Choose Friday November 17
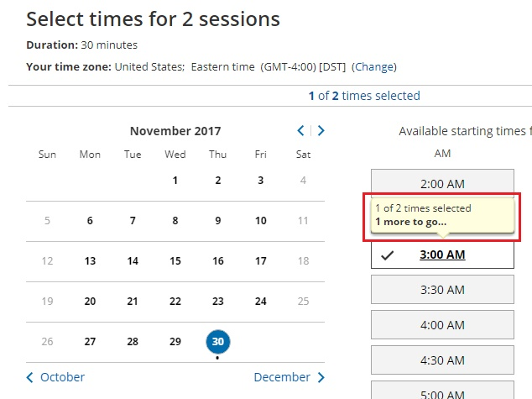Image resolution: width=532 pixels, height=399 pixels. pos(261,261)
